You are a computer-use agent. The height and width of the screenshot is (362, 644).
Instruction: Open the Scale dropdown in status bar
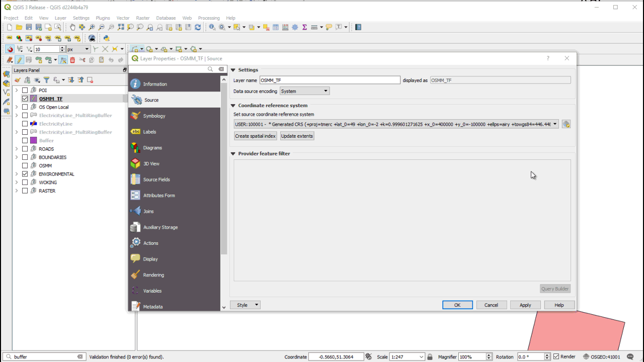point(422,356)
